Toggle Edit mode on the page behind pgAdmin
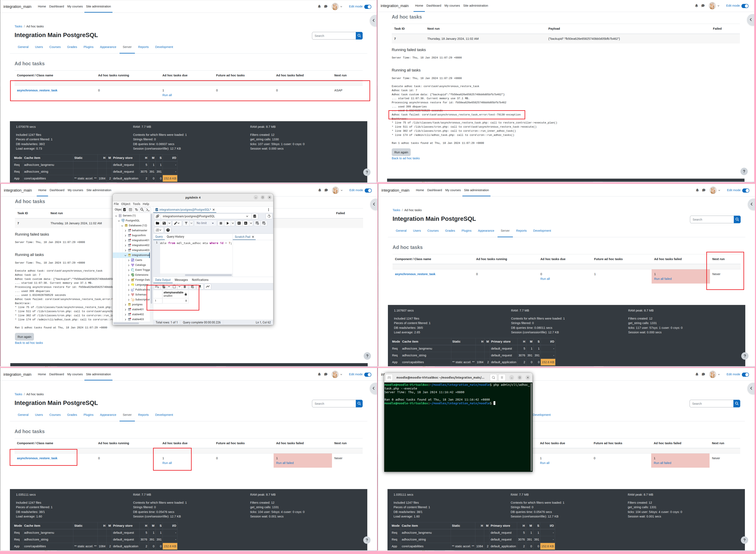Viewport: 756px width, 554px height. click(368, 190)
